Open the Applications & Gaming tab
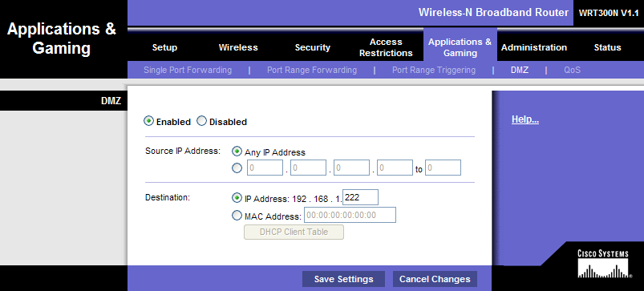This screenshot has height=291, width=644. pyautogui.click(x=460, y=47)
